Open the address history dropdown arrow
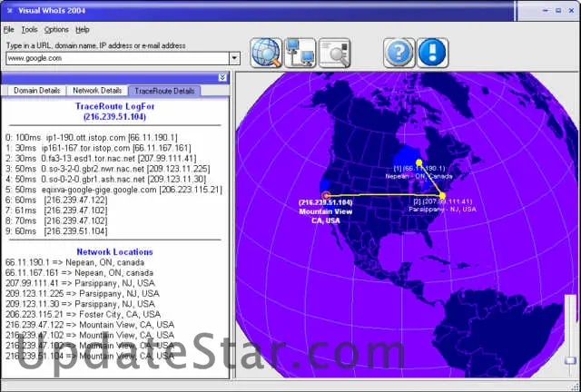 click(234, 58)
